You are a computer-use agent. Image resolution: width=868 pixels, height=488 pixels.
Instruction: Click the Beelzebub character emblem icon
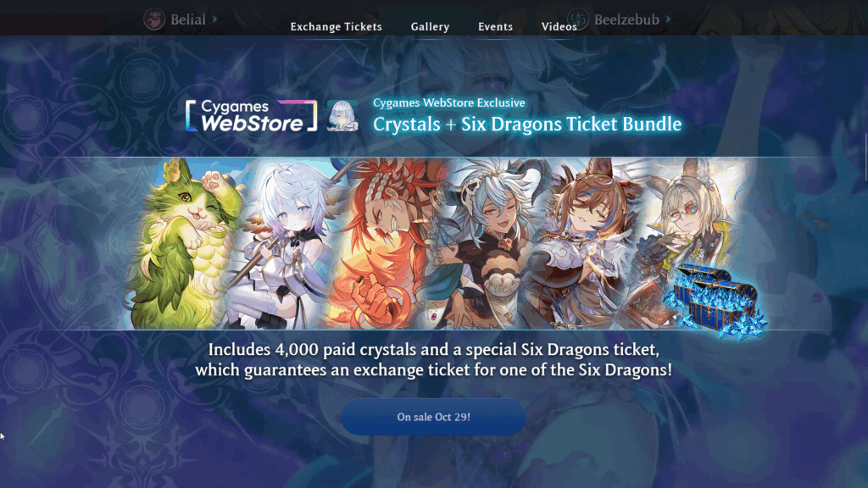[x=578, y=19]
